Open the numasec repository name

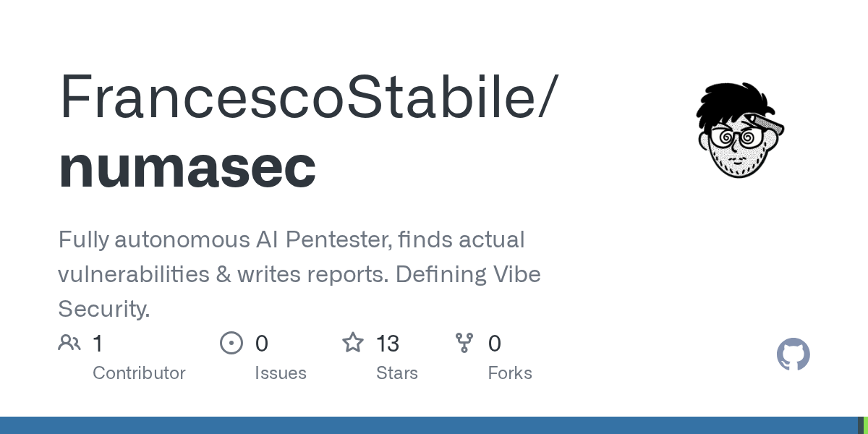187,167
